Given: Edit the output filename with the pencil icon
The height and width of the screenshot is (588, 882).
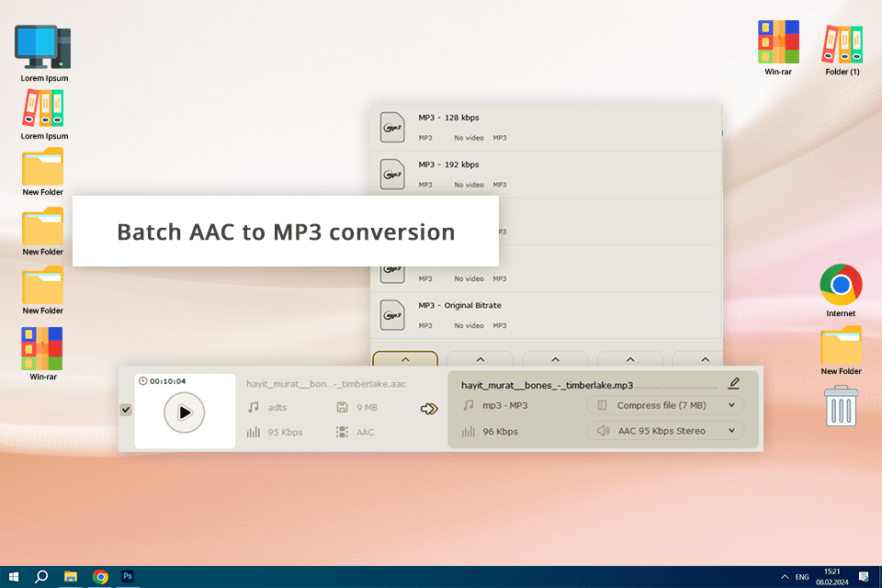Looking at the screenshot, I should pos(733,384).
